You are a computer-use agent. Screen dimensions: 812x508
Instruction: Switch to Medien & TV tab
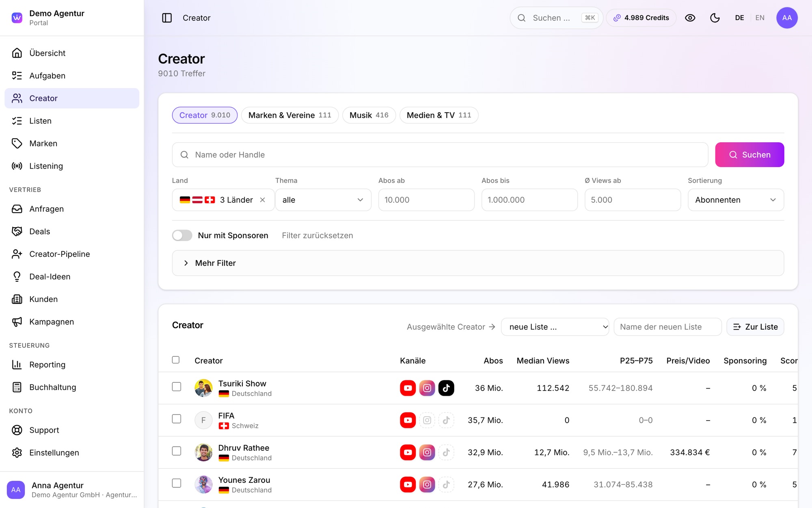pyautogui.click(x=439, y=115)
